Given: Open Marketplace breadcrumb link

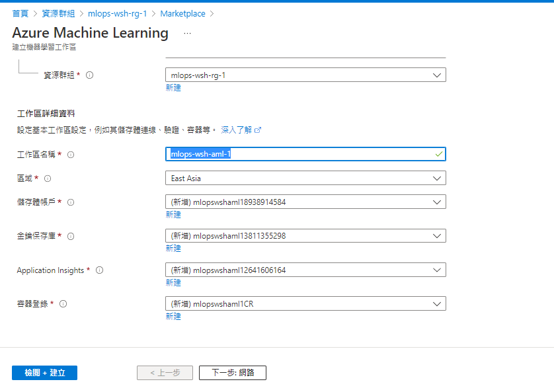Looking at the screenshot, I should click(x=182, y=13).
